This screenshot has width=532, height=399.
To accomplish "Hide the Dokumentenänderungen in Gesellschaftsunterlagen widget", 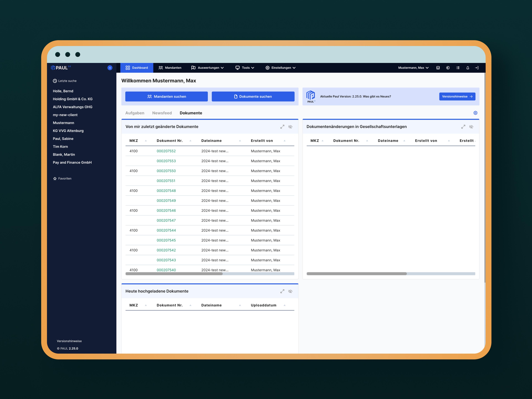I will [471, 127].
